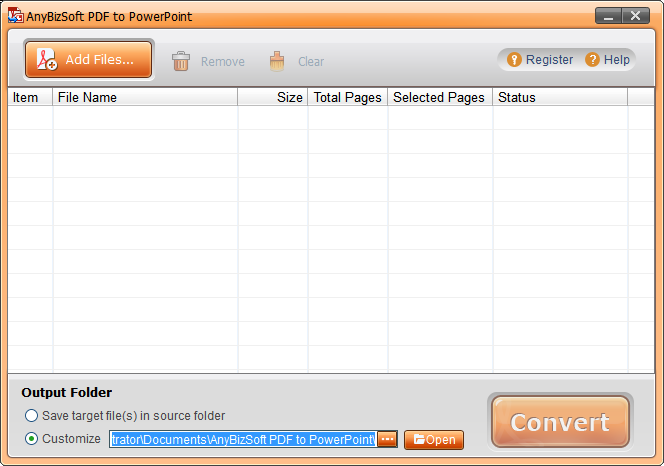The height and width of the screenshot is (466, 664).
Task: Sort list by File Name column header
Action: [145, 97]
